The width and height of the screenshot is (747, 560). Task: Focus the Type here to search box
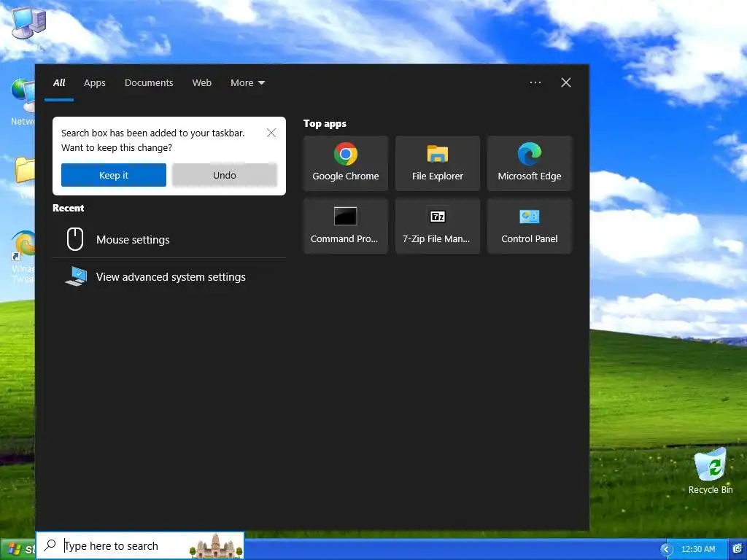[x=140, y=545]
